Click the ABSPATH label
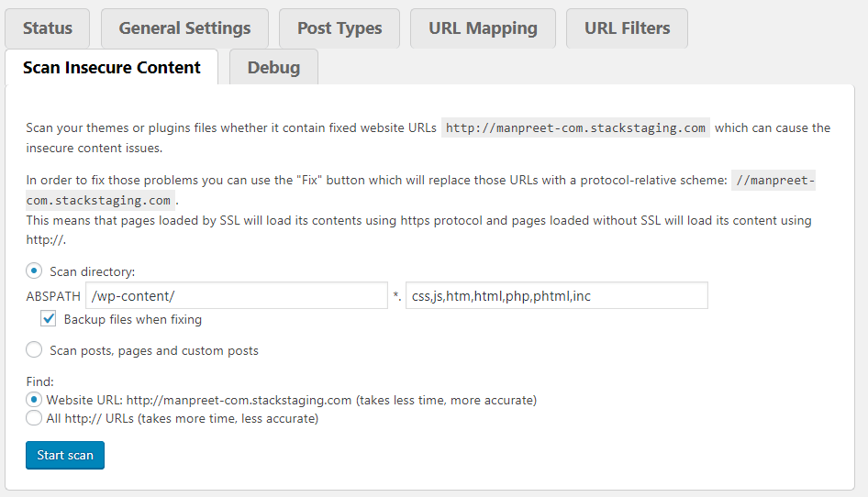Viewport: 868px width, 497px height. [53, 296]
